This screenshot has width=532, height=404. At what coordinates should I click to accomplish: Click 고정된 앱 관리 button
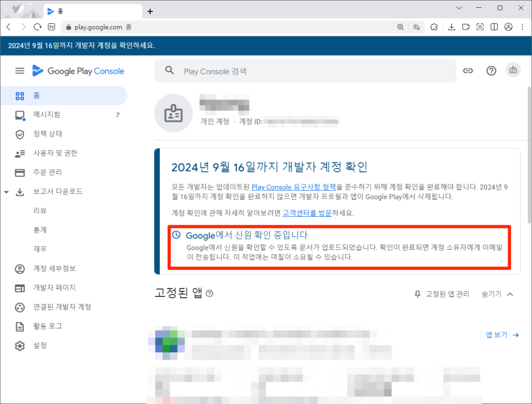tap(442, 294)
